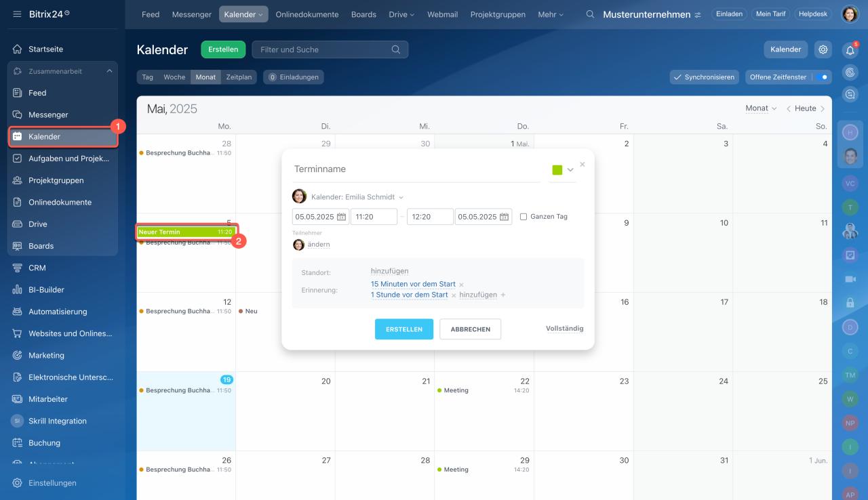Open Boards in top navigation
This screenshot has width=868, height=500.
(363, 14)
